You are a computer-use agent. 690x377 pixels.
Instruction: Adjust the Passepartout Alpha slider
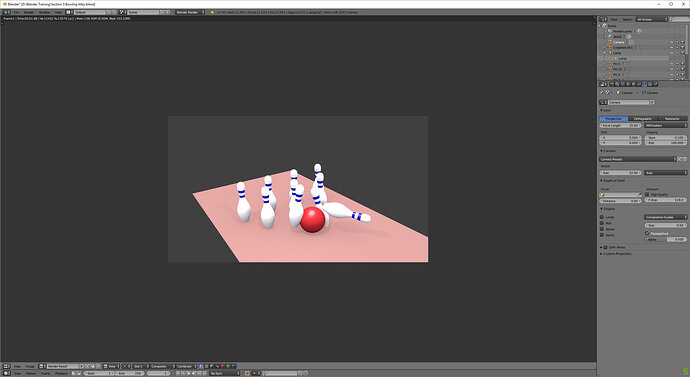coord(665,239)
